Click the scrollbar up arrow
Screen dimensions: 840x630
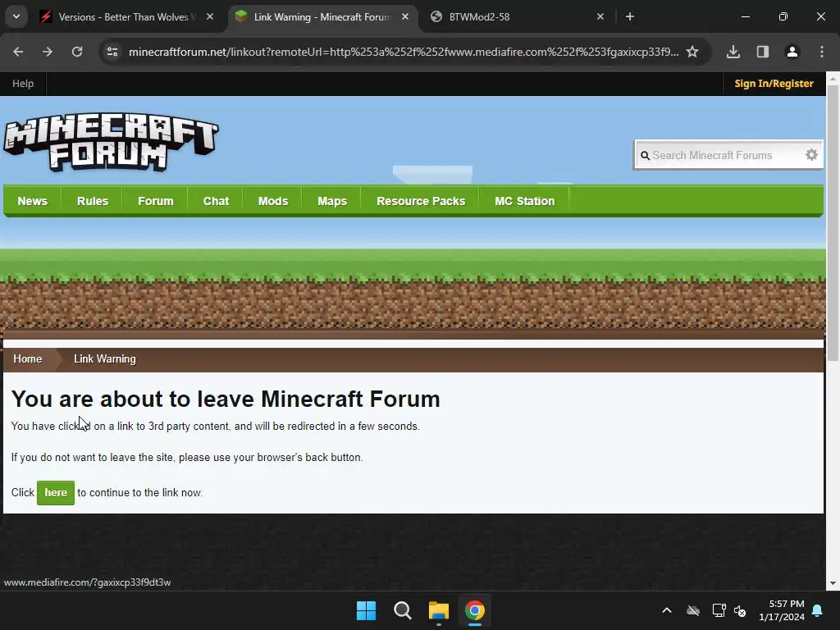(833, 78)
